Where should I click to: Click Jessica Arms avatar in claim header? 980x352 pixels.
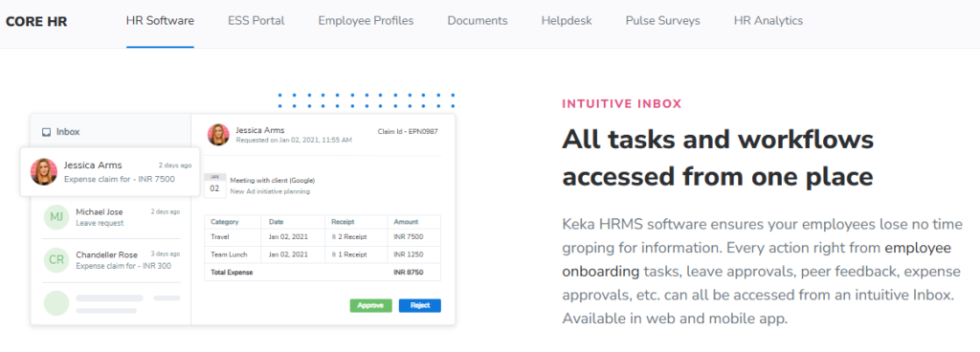click(x=219, y=135)
